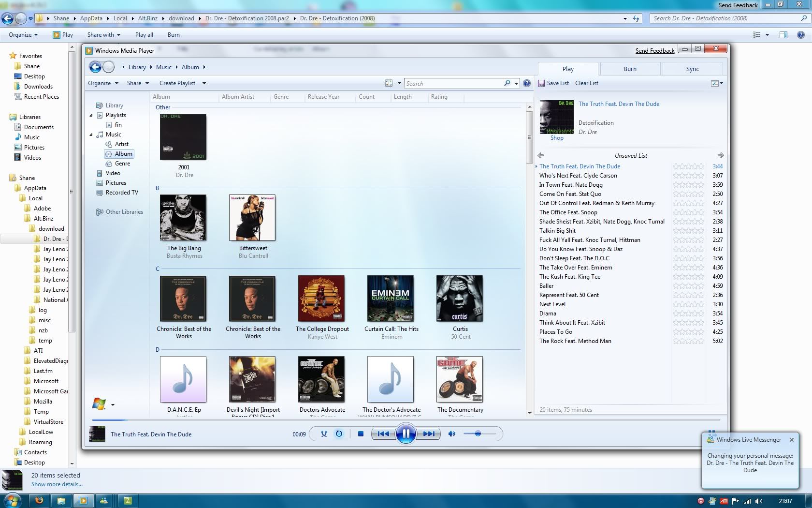Click the Album breadcrumb dropdown arrow
812x508 pixels.
[204, 67]
